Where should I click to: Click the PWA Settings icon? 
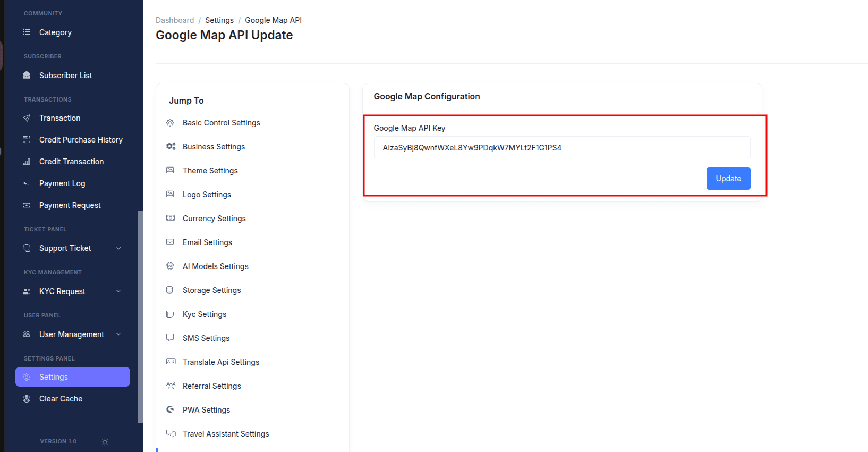point(170,409)
